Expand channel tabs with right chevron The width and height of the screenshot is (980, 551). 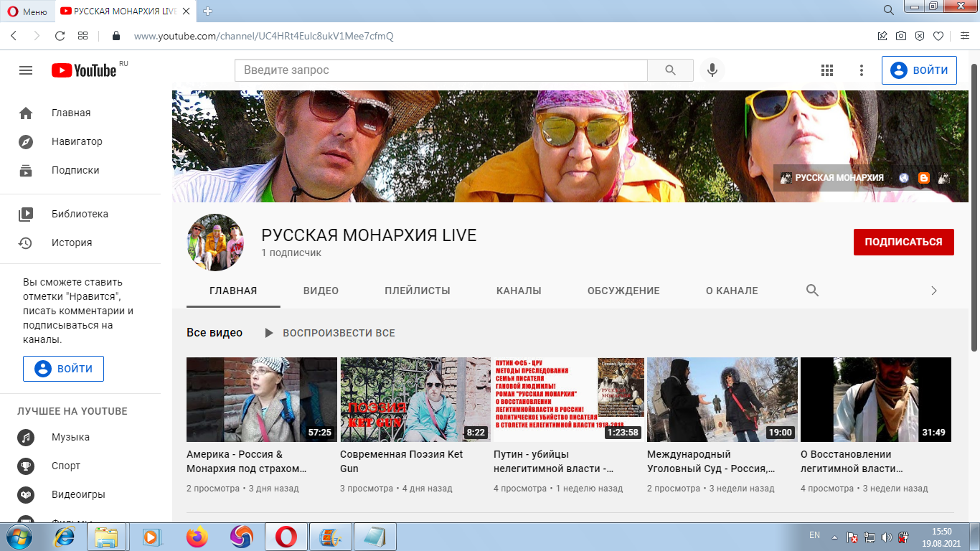coord(933,291)
